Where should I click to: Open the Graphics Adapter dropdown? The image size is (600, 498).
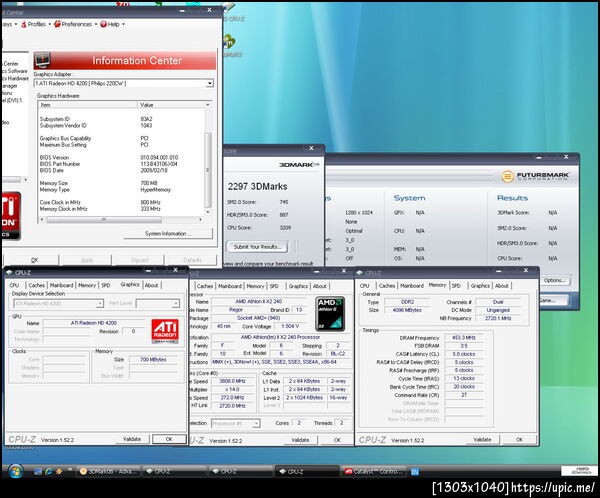[210, 83]
